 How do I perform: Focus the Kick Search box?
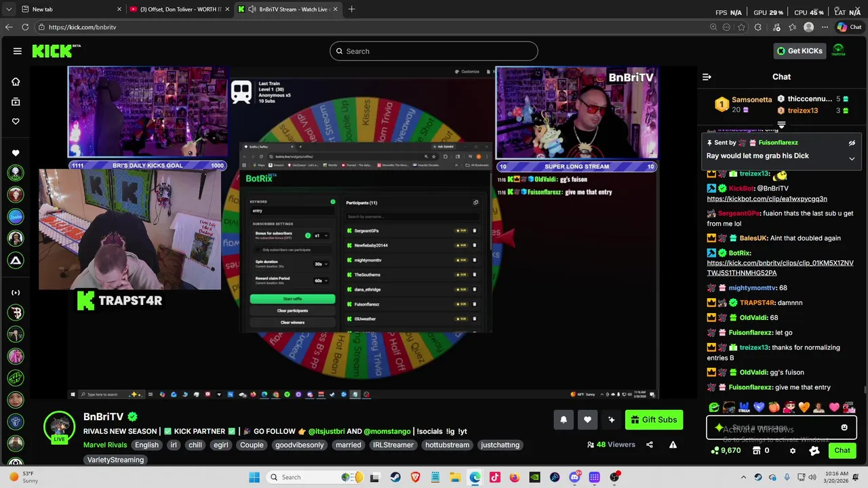(434, 51)
